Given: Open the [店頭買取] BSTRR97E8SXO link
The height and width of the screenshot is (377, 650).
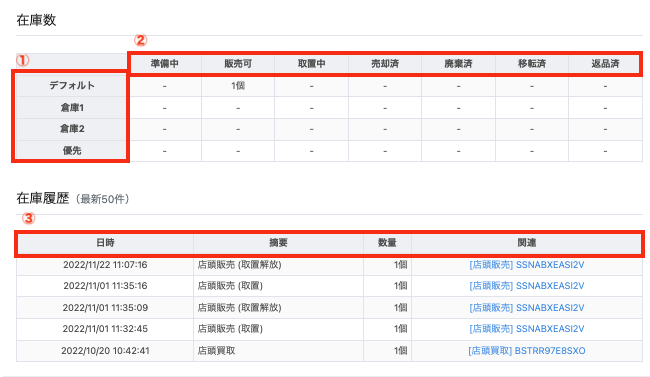Looking at the screenshot, I should click(x=526, y=351).
